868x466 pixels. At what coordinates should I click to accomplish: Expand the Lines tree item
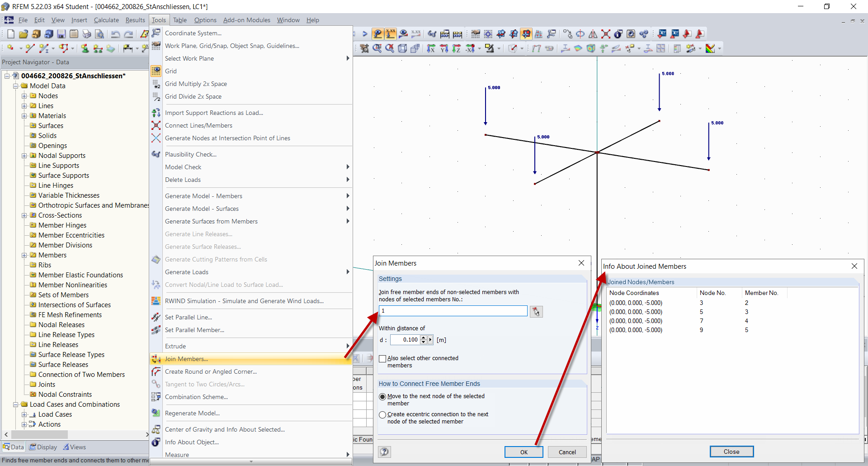(x=24, y=106)
